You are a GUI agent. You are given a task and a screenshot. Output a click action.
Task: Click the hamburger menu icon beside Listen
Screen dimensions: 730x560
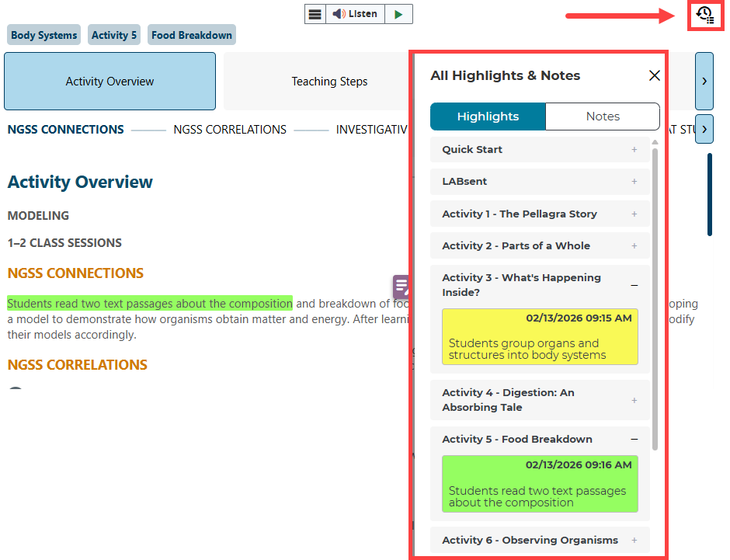click(x=315, y=14)
